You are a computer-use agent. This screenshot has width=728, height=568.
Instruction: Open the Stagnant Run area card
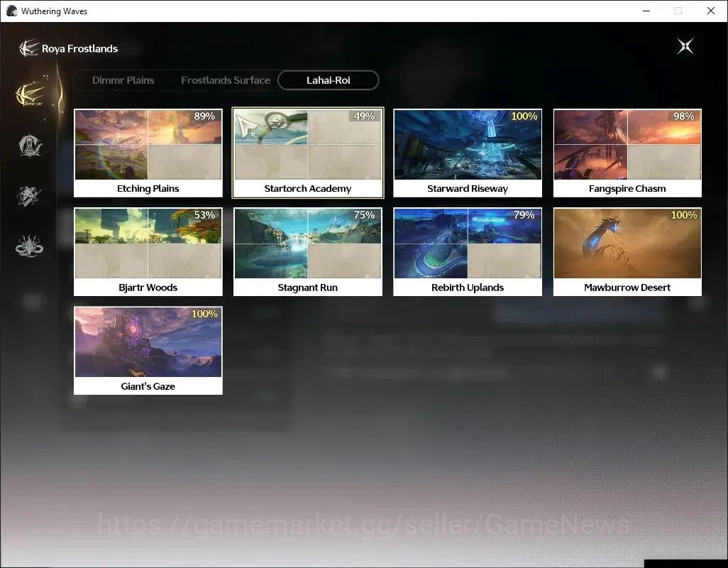coord(308,252)
